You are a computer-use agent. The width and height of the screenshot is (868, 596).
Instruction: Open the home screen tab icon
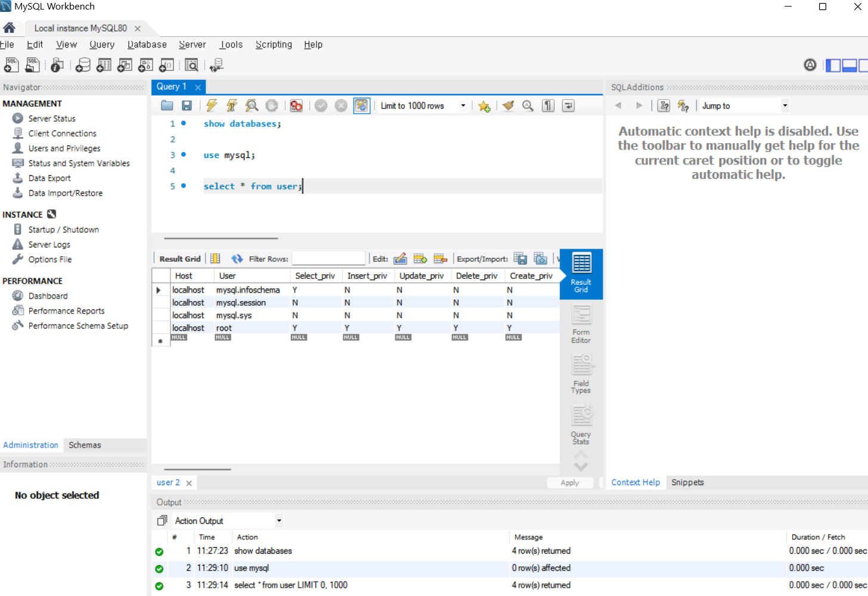click(10, 28)
